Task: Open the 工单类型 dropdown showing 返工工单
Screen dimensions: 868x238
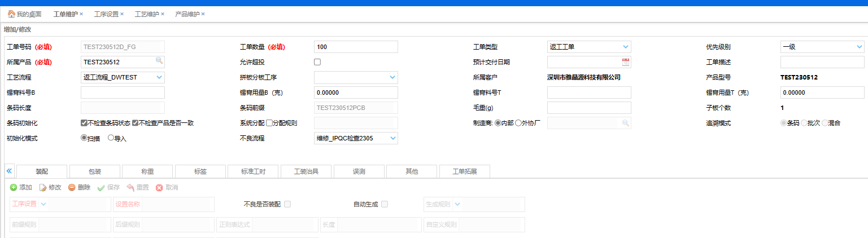Action: [x=625, y=47]
